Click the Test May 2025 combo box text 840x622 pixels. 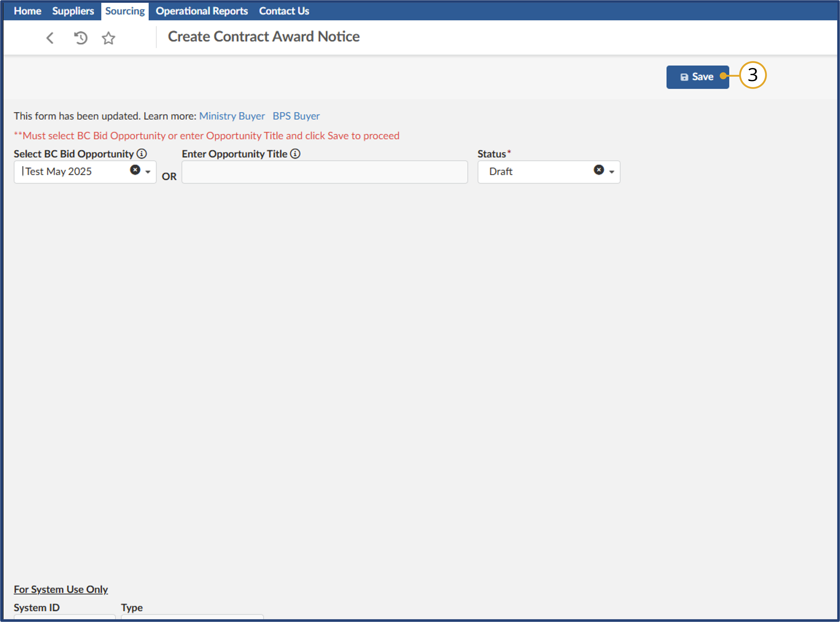58,171
